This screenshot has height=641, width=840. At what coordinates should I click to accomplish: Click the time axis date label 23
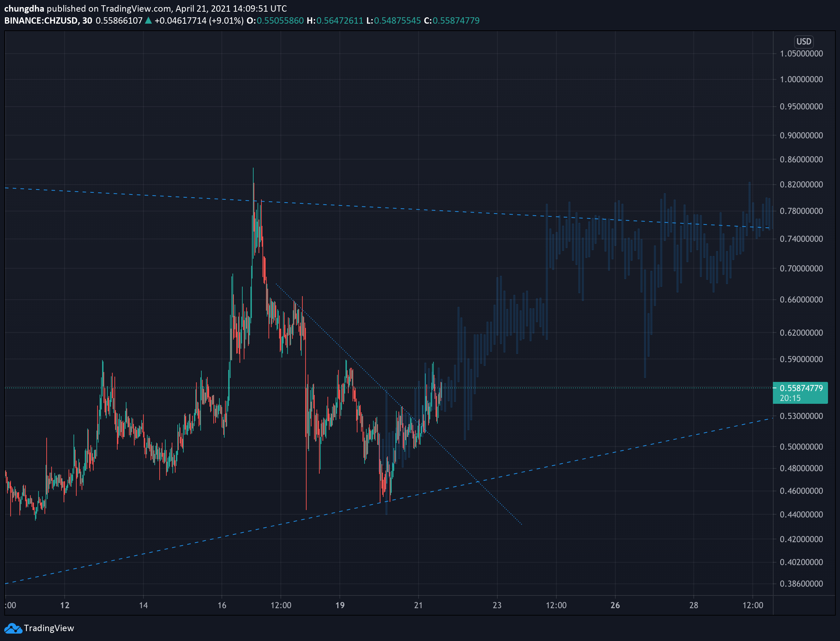pos(497,605)
